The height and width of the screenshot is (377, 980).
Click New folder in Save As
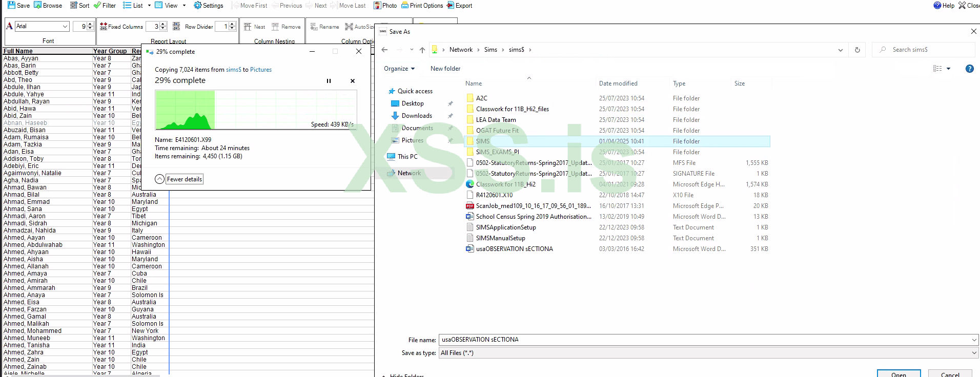point(445,69)
